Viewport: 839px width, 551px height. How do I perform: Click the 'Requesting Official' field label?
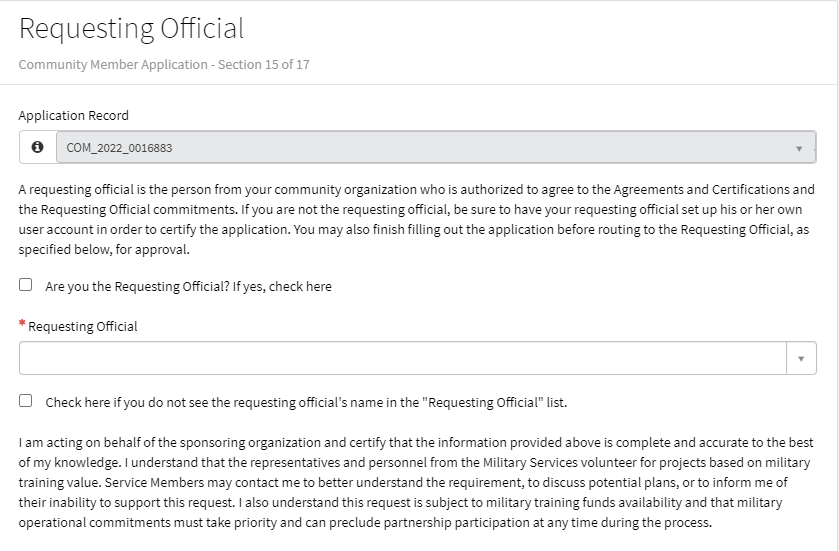coord(83,326)
